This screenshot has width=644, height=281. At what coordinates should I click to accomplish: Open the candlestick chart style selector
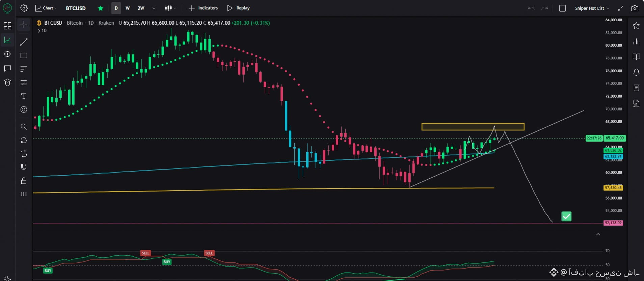pyautogui.click(x=170, y=8)
